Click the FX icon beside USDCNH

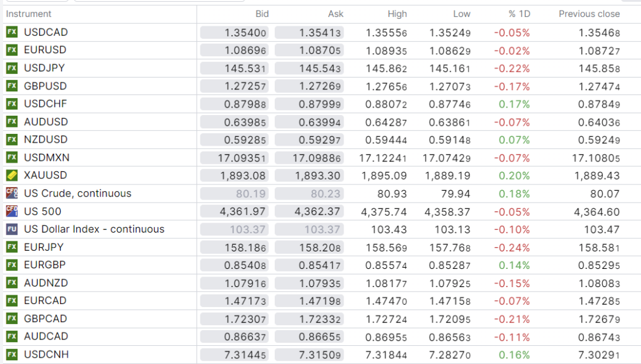coord(12,355)
